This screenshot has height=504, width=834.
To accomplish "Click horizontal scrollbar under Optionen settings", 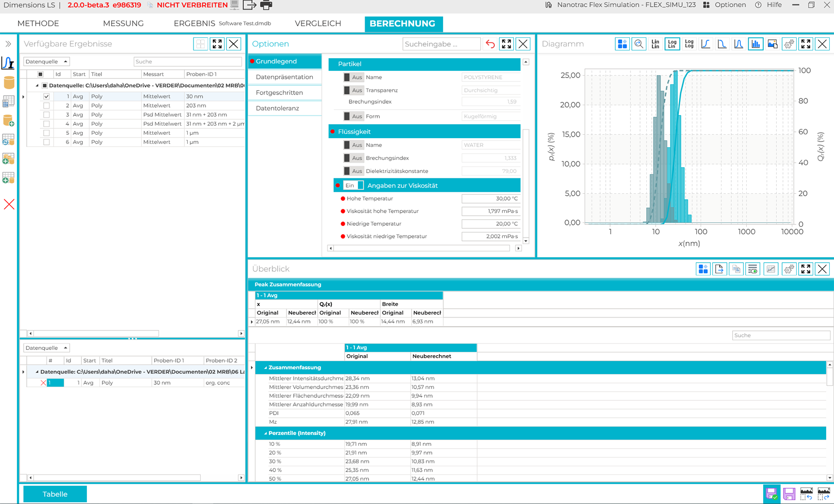I will pos(422,248).
